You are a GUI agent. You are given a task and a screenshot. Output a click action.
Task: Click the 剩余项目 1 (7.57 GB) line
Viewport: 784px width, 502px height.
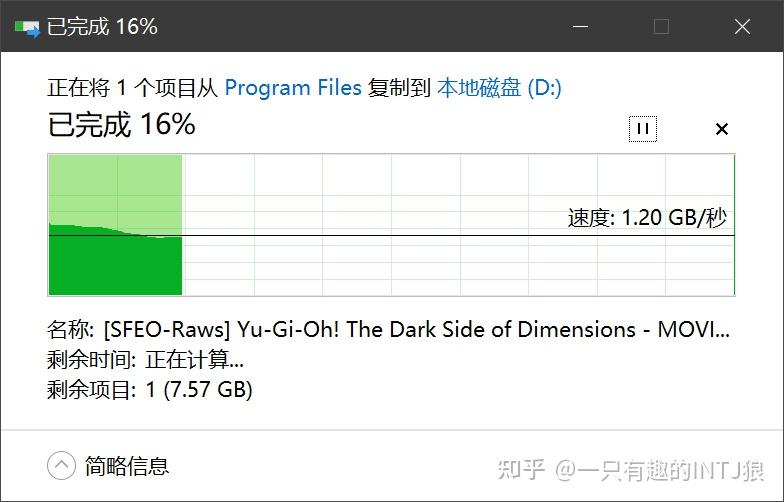click(x=150, y=389)
